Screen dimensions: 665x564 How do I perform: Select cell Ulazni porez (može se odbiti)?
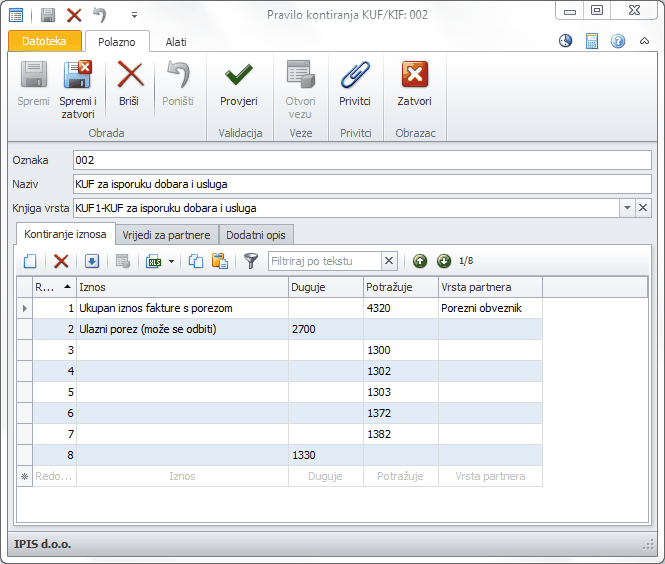[x=182, y=329]
